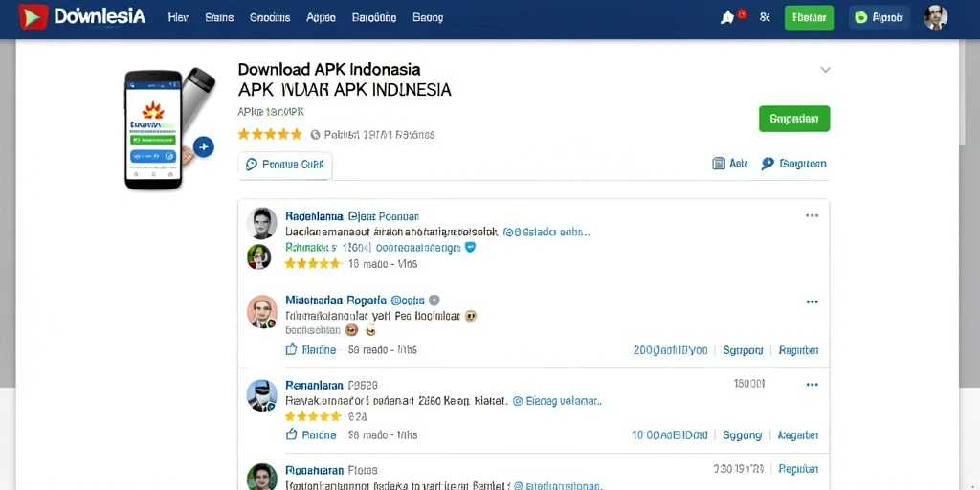Click the phone app thumbnail image
The image size is (980, 490).
pos(154,129)
